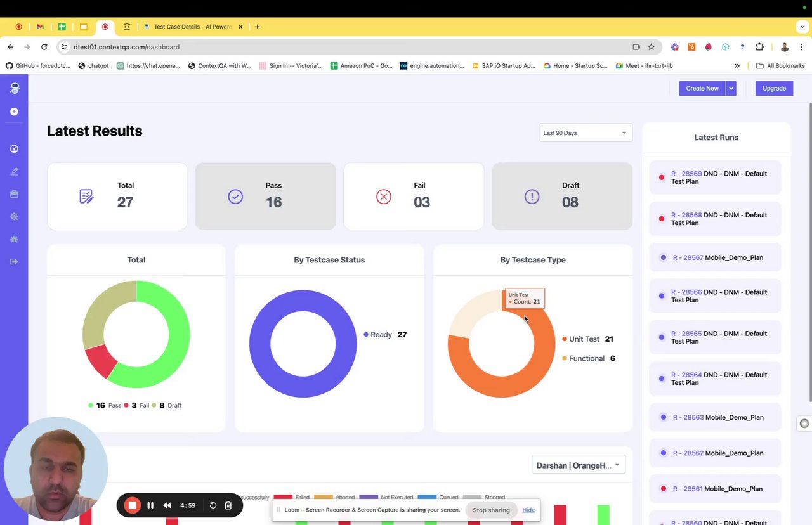812x525 pixels.
Task: Show more bookmarks with the double chevron
Action: pyautogui.click(x=737, y=65)
